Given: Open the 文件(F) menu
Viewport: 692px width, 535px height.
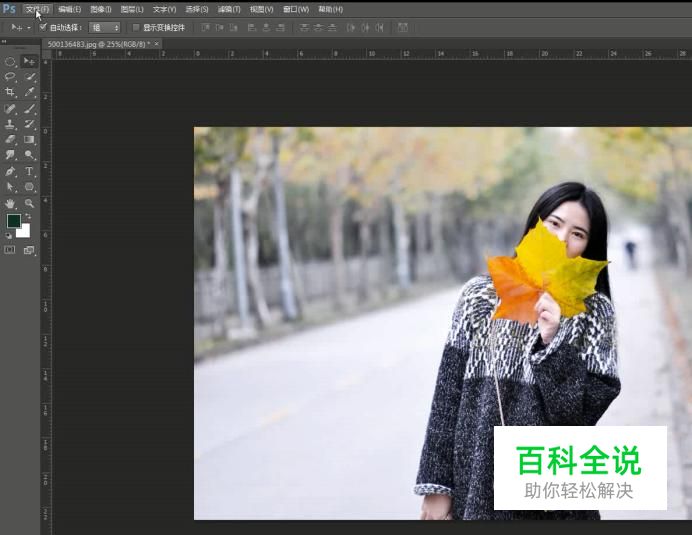Looking at the screenshot, I should coord(37,9).
